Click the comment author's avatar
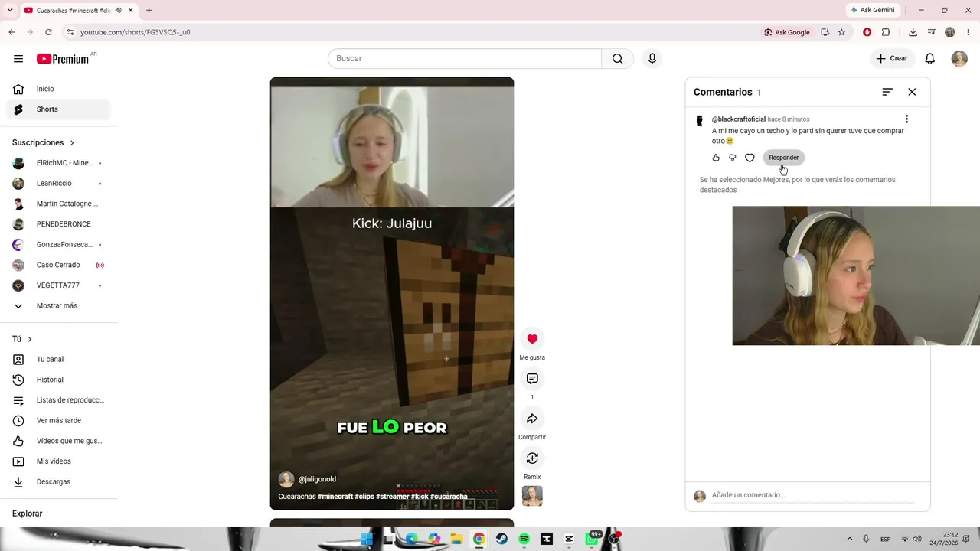This screenshot has height=551, width=980. click(x=699, y=121)
